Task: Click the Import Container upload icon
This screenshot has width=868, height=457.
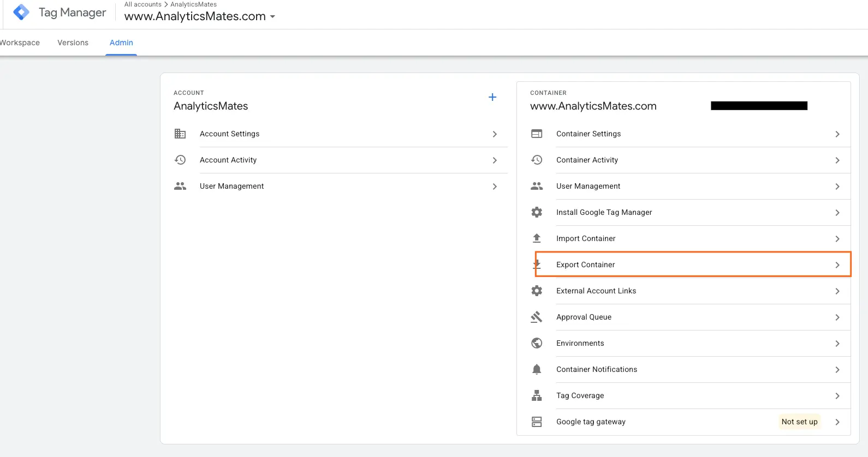Action: 537,238
